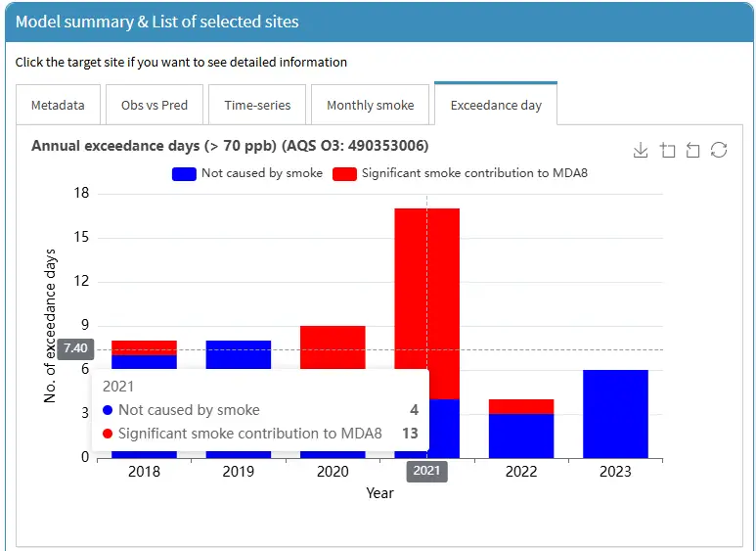
Task: Click the red segment of 2021 bar
Action: (426, 294)
